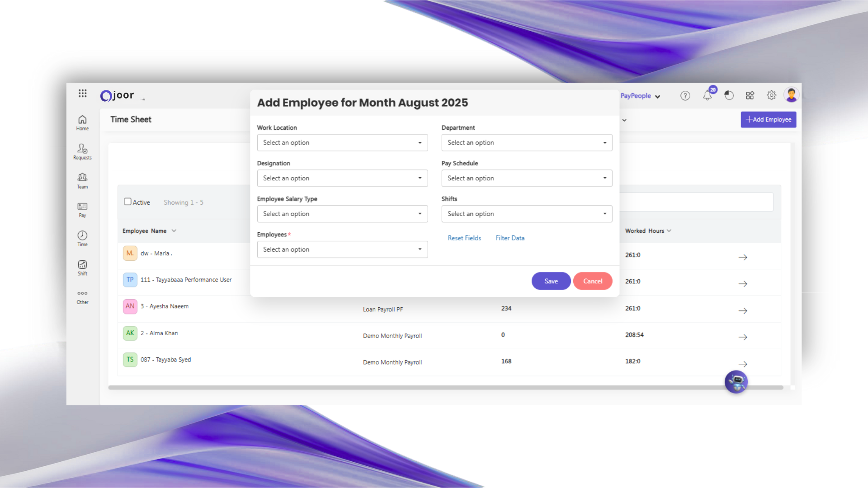
Task: Expand the Work Location dropdown
Action: click(342, 143)
